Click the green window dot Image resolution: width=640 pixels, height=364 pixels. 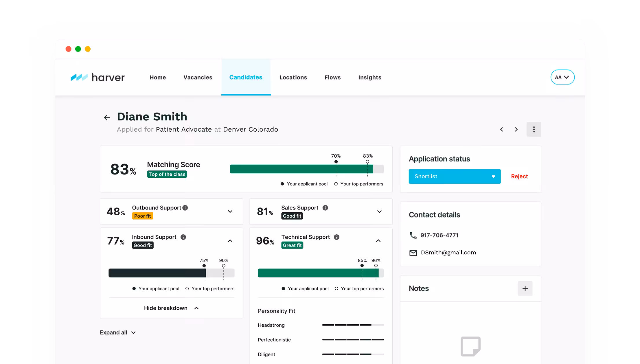tap(78, 49)
